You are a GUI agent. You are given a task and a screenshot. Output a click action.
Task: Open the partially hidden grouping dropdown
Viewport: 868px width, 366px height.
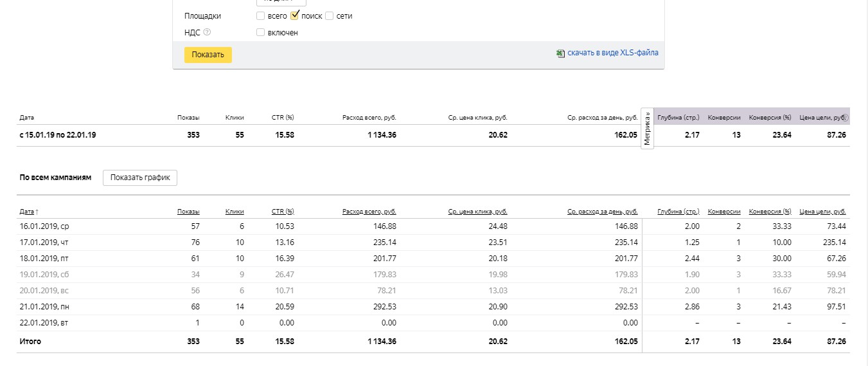(x=281, y=3)
